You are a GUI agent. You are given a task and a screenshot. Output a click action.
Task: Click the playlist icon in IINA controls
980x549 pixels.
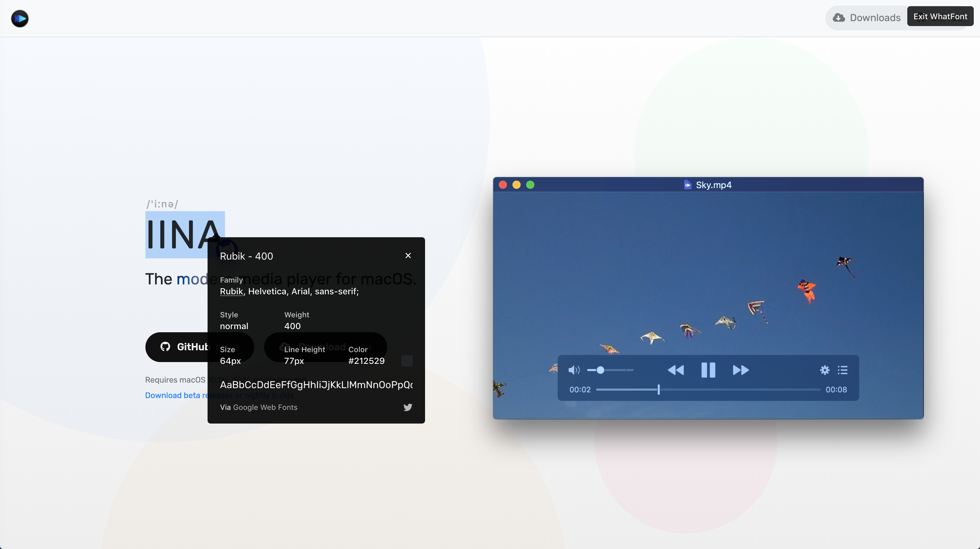843,370
